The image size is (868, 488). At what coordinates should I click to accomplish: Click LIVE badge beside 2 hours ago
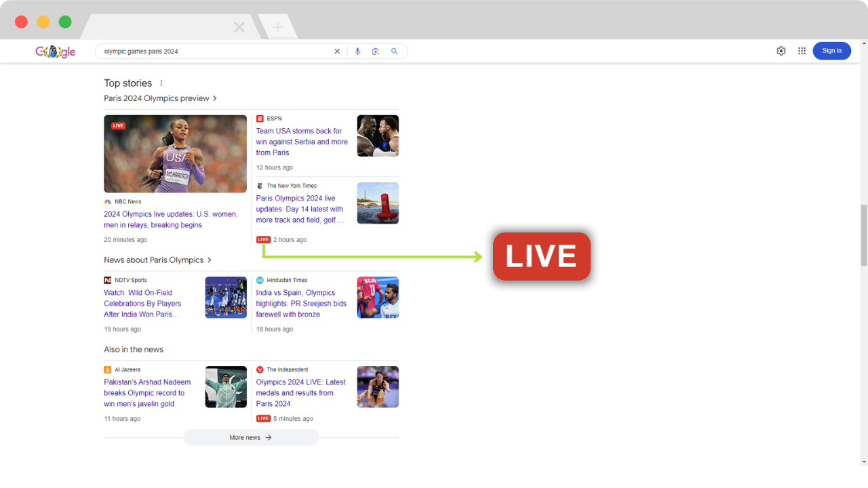pos(263,240)
